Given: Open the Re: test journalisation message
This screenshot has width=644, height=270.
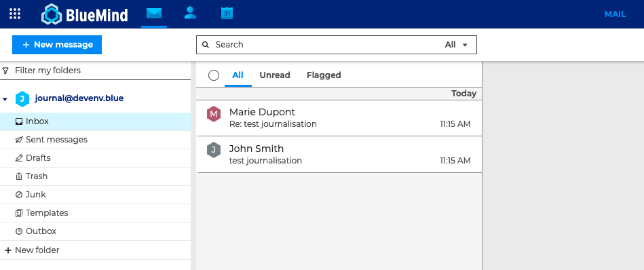Looking at the screenshot, I should [x=339, y=118].
